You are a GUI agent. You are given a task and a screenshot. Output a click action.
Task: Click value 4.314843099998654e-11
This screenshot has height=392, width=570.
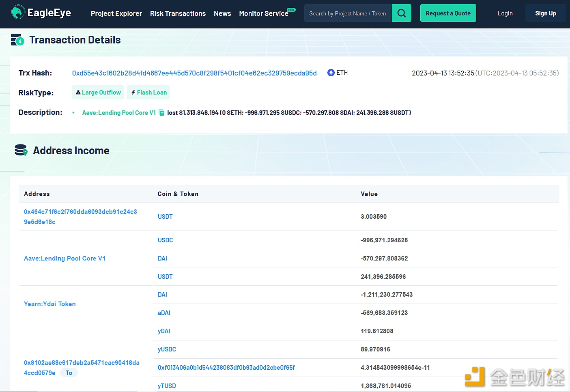pos(395,368)
